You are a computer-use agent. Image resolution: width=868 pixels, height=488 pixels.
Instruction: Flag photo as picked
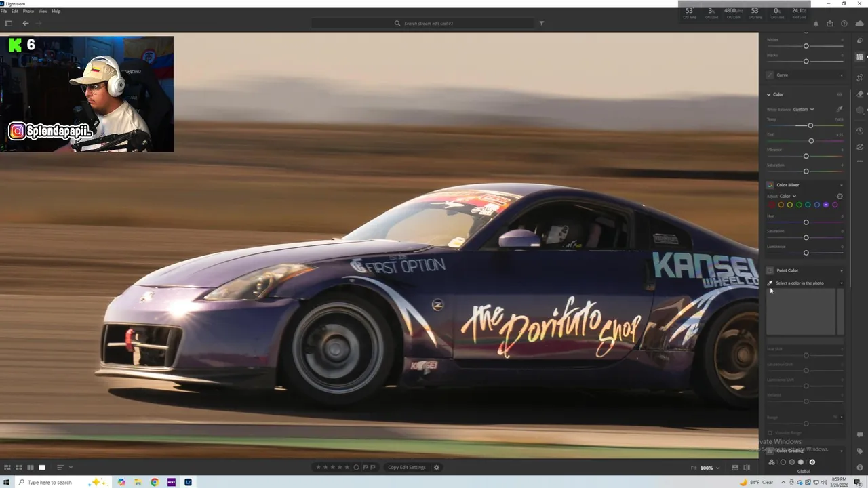tap(365, 467)
